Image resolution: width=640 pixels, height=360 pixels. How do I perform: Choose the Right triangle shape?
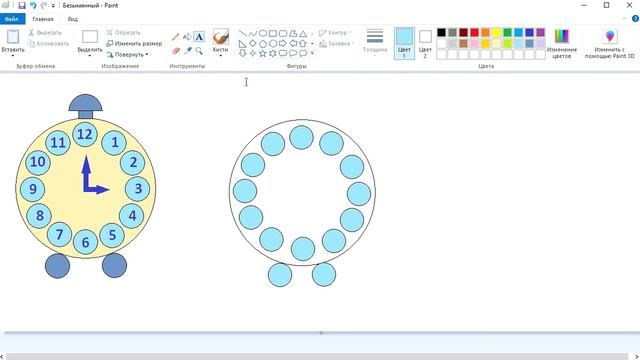coord(242,43)
